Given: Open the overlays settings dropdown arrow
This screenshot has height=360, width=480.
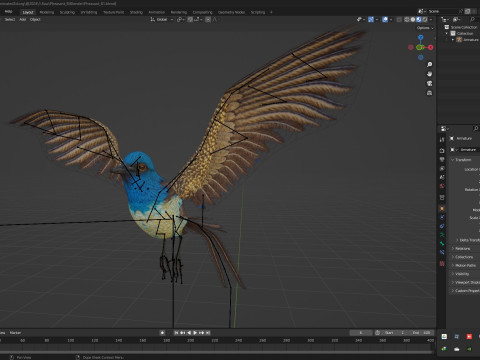Looking at the screenshot, I should pyautogui.click(x=391, y=20).
